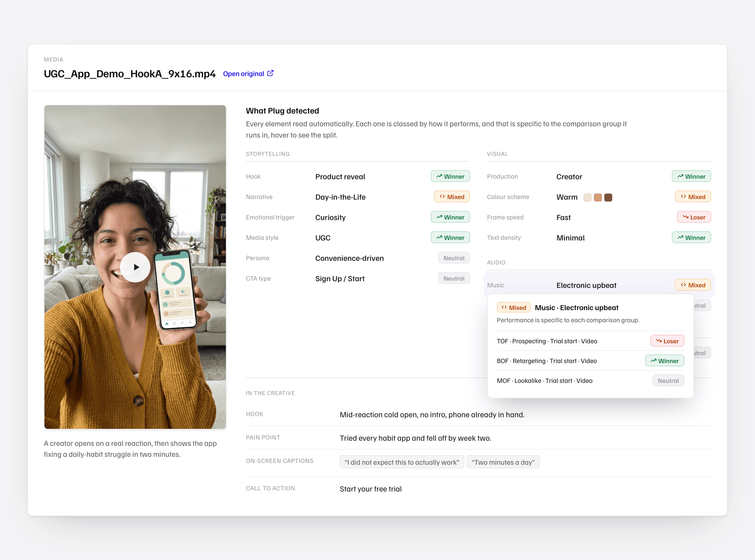Click the Neutral badge for MOF Lookalike
The image size is (755, 560).
(x=668, y=380)
